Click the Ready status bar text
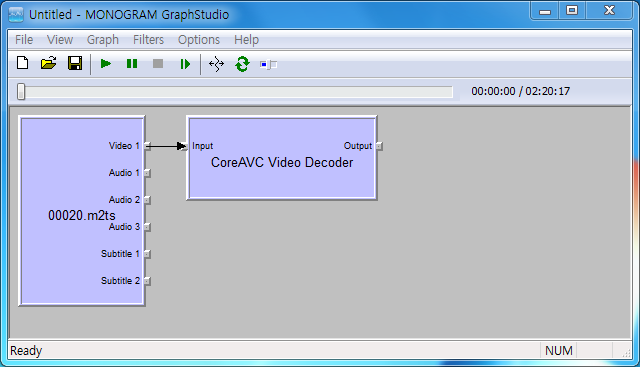The image size is (640, 367). click(x=26, y=351)
